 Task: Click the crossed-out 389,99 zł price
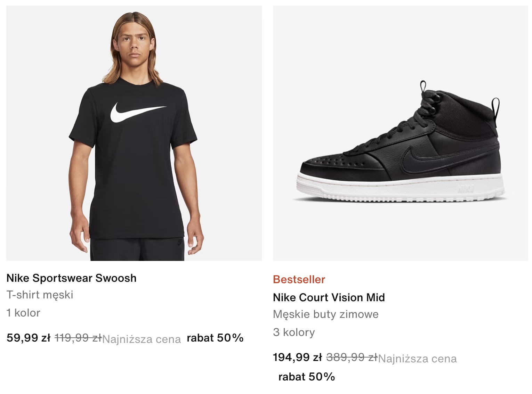351,357
